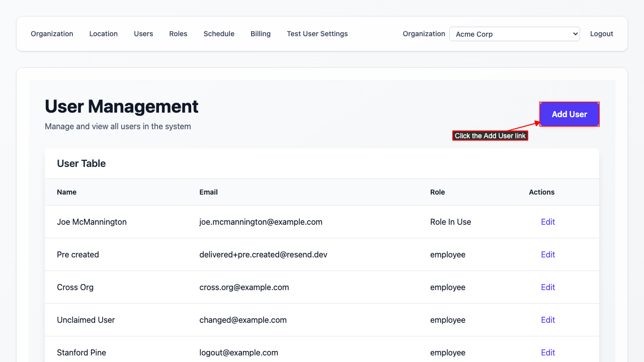Image resolution: width=644 pixels, height=362 pixels.
Task: Edit Joe McMannington's user record
Action: (x=548, y=222)
